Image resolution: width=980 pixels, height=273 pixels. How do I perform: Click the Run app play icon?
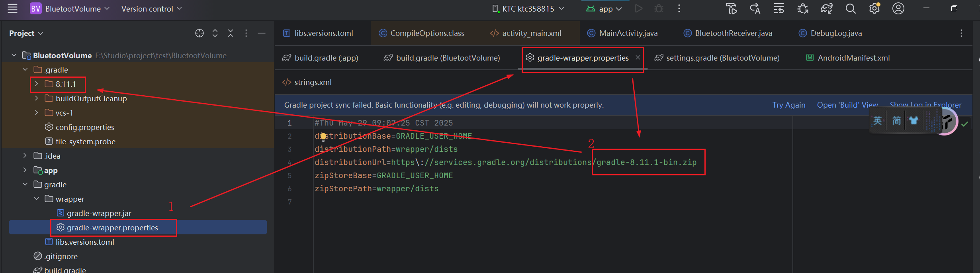click(x=638, y=8)
